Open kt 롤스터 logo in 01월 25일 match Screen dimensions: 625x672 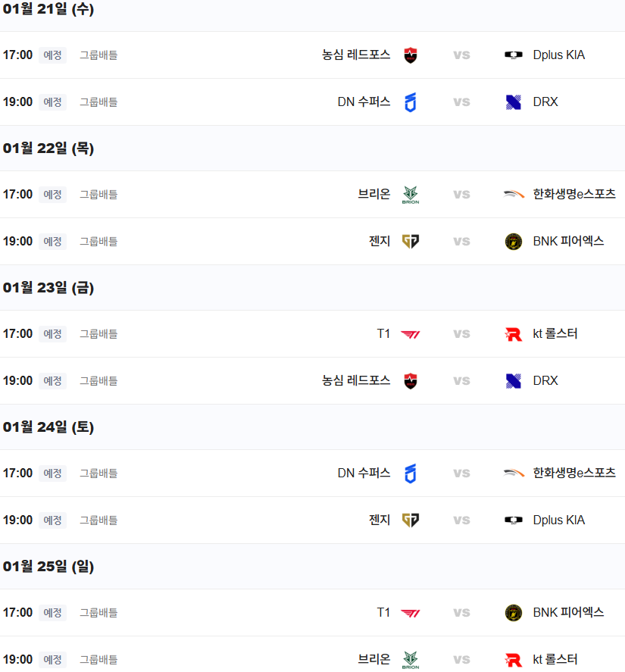tap(514, 660)
